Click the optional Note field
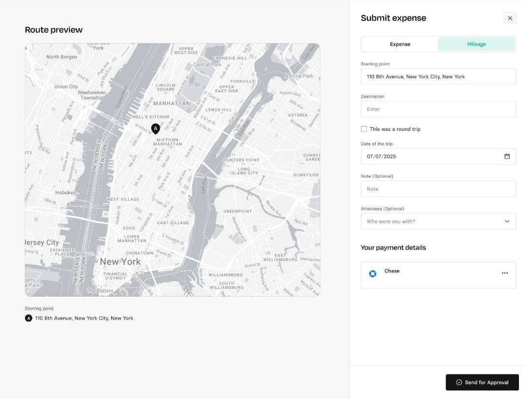Screen dimensions: 532x400 coord(438,189)
